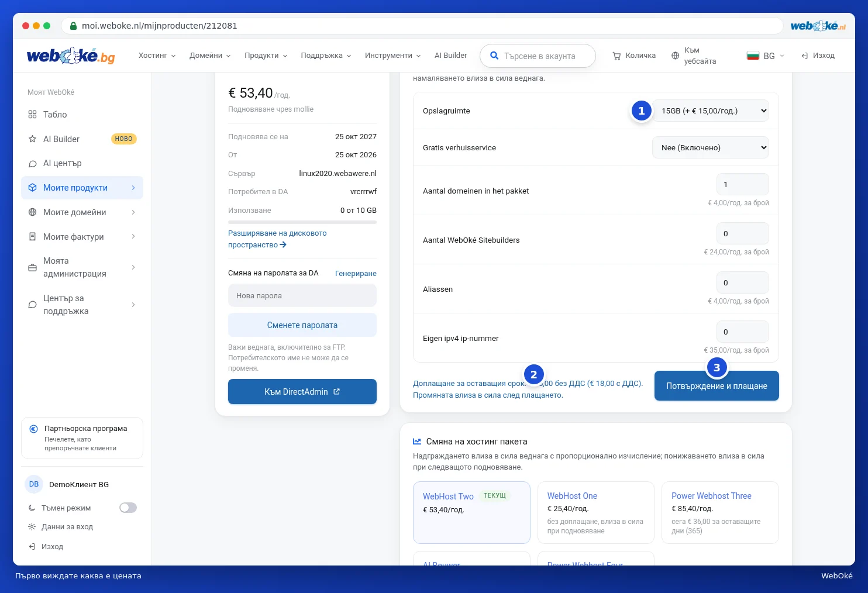Expand the Хостинг menu
This screenshot has height=593, width=868.
click(157, 56)
